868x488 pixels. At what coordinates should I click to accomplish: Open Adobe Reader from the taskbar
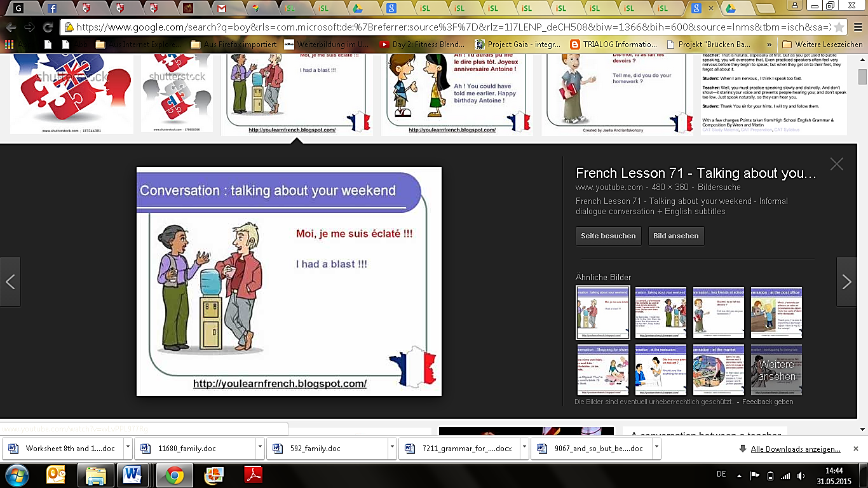254,475
